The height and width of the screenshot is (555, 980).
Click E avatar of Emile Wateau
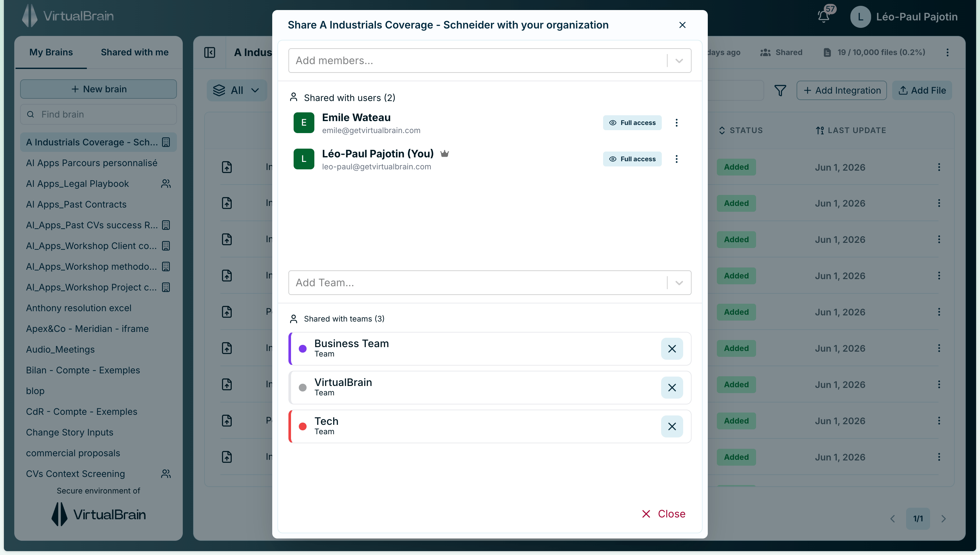[304, 123]
